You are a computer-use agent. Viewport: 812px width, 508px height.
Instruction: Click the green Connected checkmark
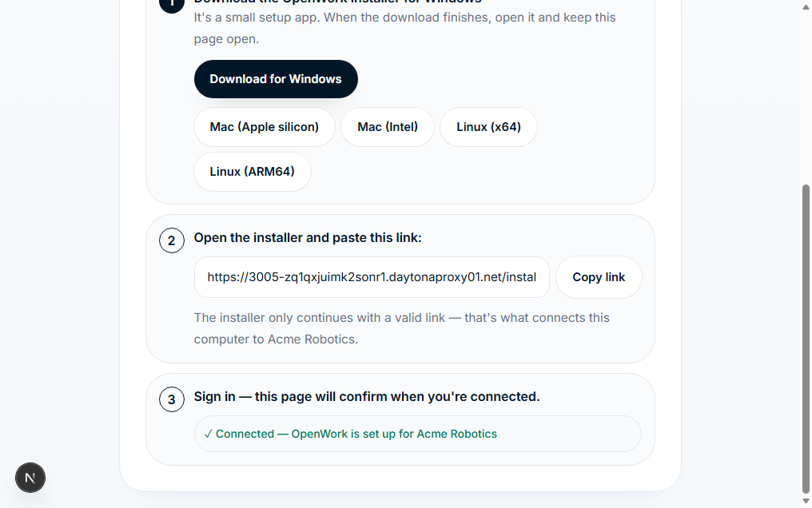point(208,434)
